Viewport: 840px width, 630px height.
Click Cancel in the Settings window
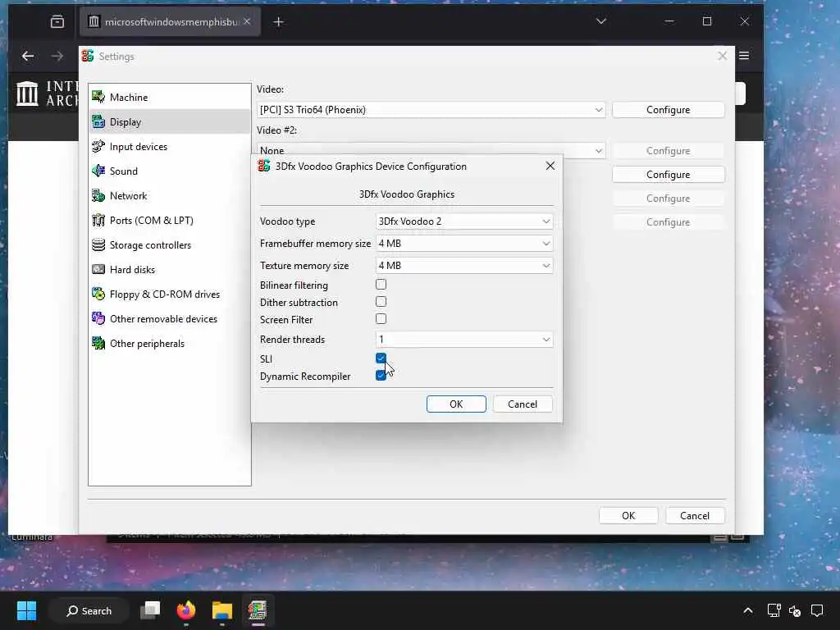[695, 515]
